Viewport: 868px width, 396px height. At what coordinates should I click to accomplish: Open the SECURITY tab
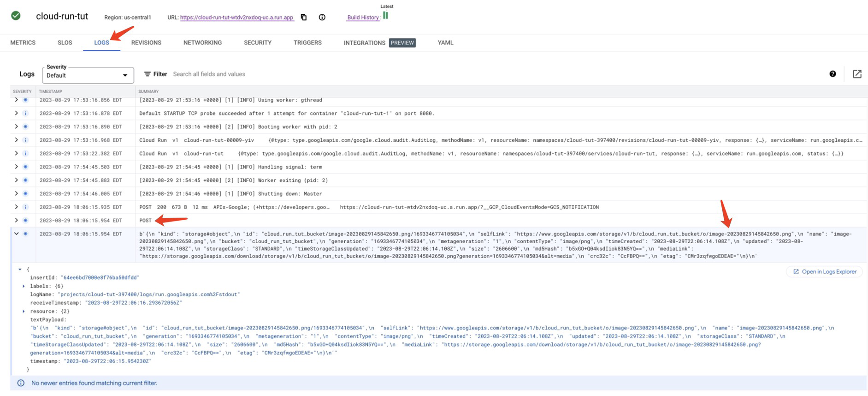click(x=258, y=42)
